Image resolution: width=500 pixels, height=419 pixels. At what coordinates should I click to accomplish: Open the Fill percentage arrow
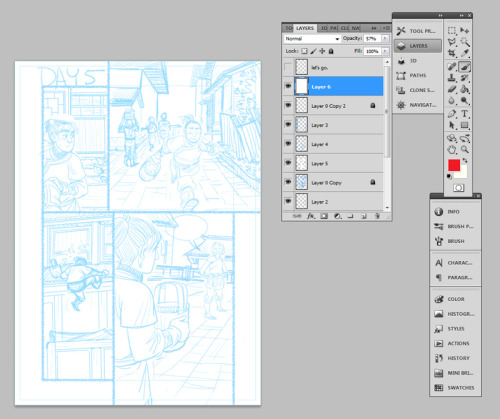click(x=385, y=51)
